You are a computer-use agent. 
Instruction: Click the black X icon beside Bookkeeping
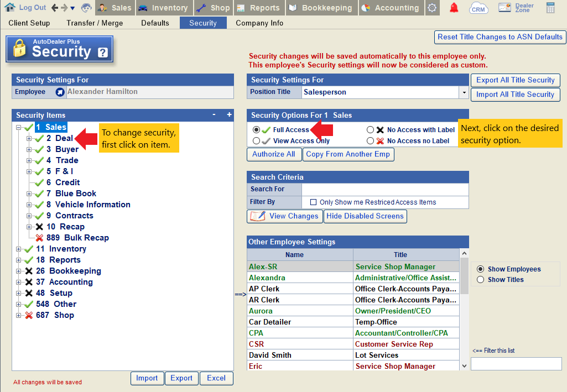(29, 271)
